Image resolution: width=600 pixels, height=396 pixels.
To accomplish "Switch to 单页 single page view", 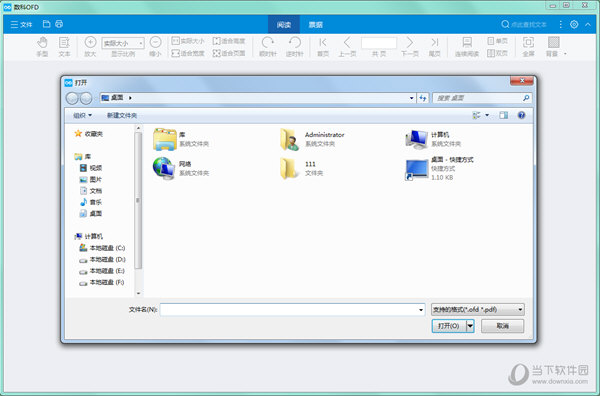I will click(497, 41).
